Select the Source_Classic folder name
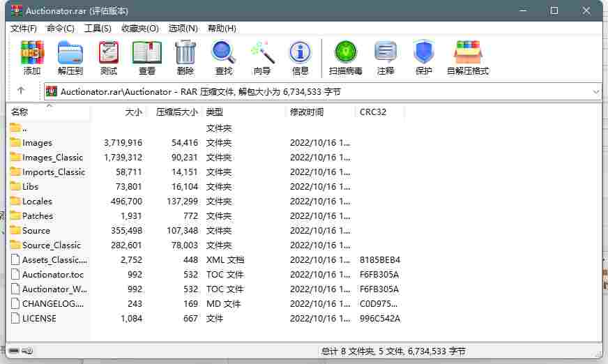 tap(52, 245)
